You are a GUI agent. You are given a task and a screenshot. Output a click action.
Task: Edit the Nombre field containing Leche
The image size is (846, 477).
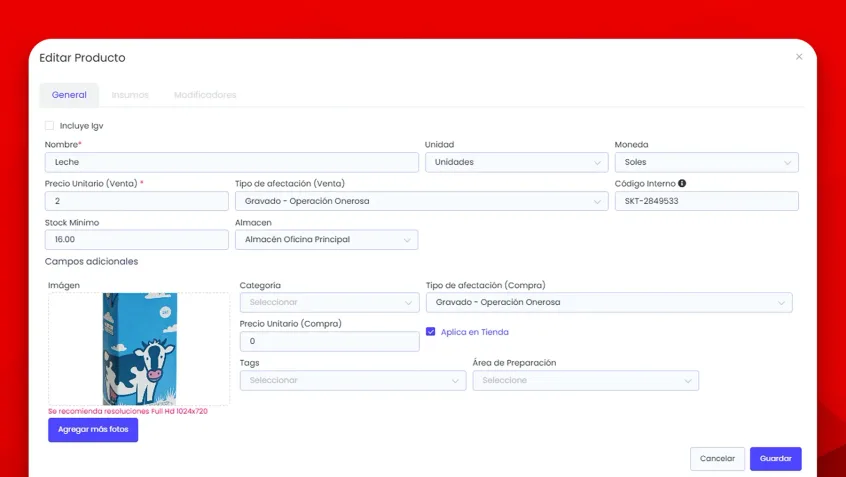(x=231, y=162)
